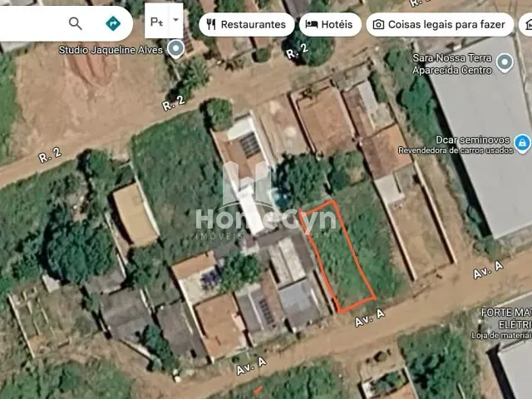Click the camera icon on Coisas legais chip
This screenshot has width=532, height=399.
coord(378,24)
